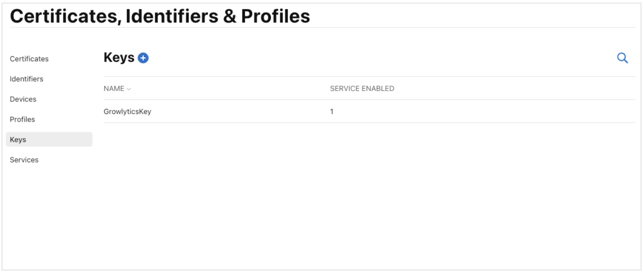The width and height of the screenshot is (644, 272).
Task: Click the SERVICE ENABLED column header
Action: 362,89
